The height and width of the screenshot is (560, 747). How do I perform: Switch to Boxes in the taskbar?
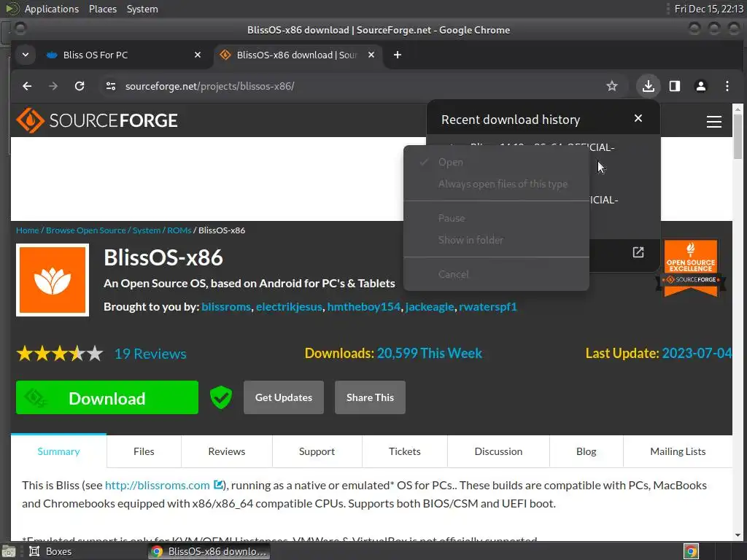pos(50,551)
